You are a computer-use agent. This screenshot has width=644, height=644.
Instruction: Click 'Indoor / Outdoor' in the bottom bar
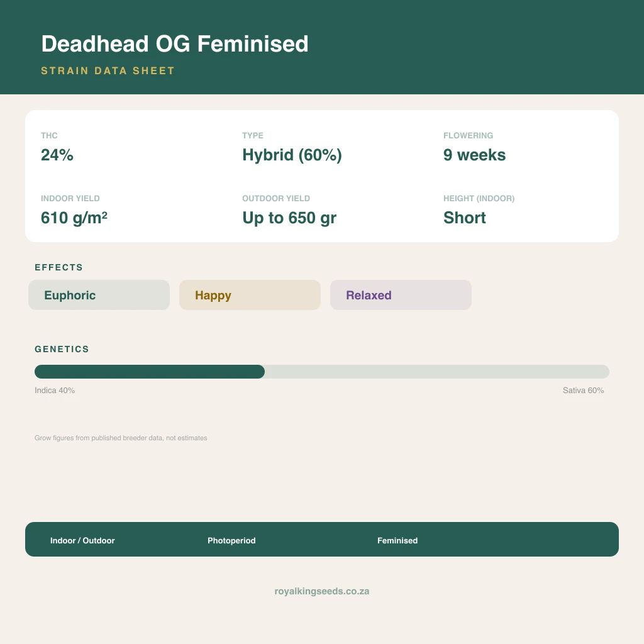point(82,540)
